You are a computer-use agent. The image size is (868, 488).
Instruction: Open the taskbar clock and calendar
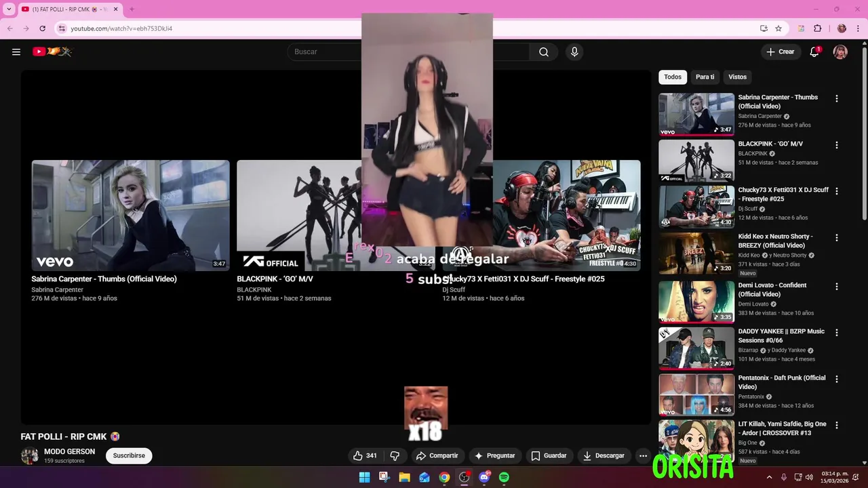[835, 477]
